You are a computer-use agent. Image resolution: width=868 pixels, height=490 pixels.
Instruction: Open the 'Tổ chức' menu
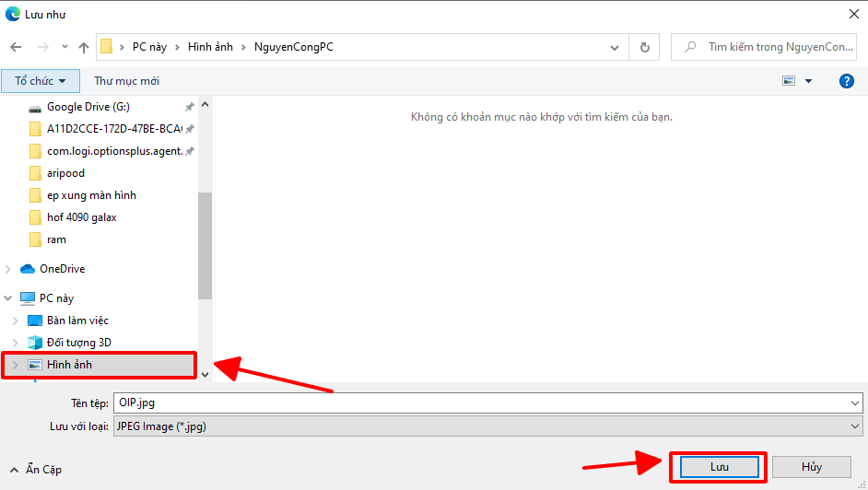41,81
